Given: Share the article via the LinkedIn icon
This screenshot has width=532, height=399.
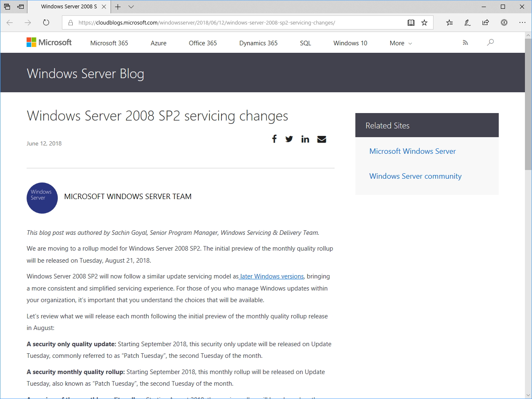Looking at the screenshot, I should point(305,139).
